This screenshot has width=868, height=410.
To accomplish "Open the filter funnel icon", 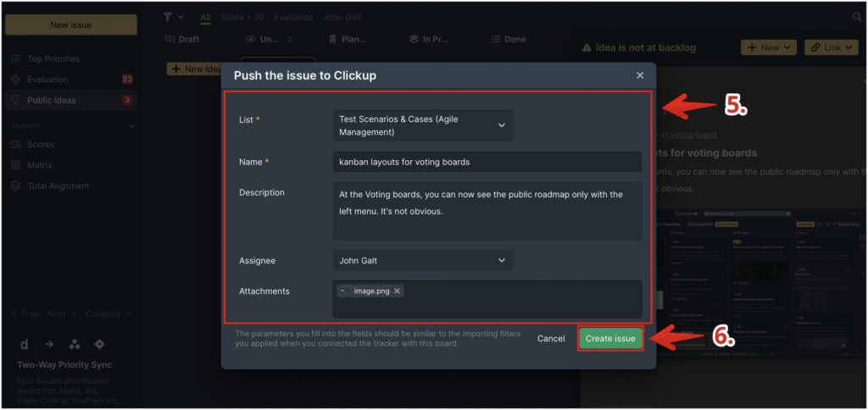I will point(168,17).
